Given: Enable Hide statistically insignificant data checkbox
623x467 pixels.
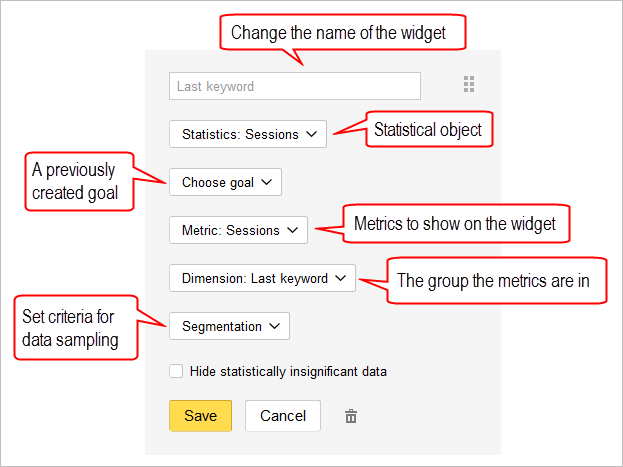Looking at the screenshot, I should pyautogui.click(x=176, y=371).
